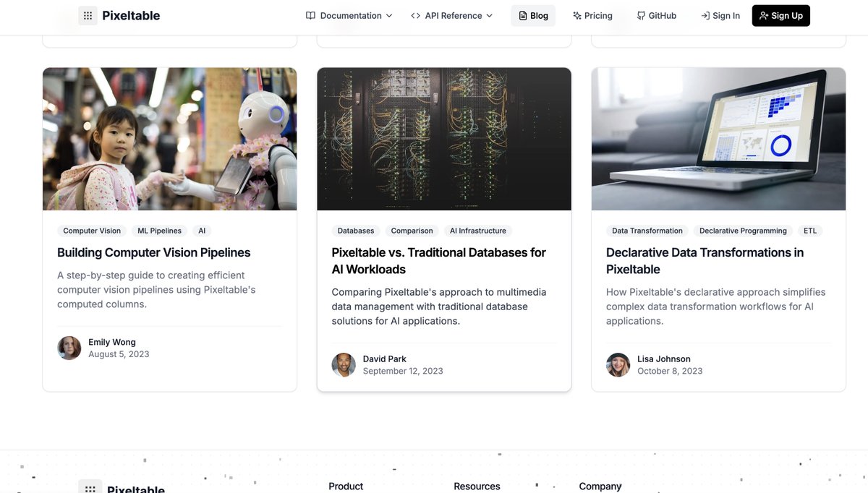Expand the API Reference dropdown chevron
The image size is (868, 493).
click(x=489, y=16)
